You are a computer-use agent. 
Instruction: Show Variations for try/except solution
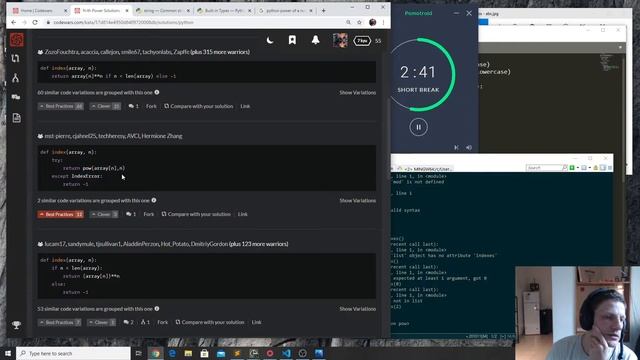coord(358,200)
